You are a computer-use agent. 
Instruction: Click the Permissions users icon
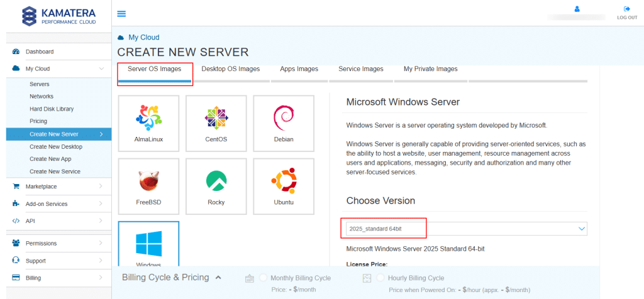(16, 243)
